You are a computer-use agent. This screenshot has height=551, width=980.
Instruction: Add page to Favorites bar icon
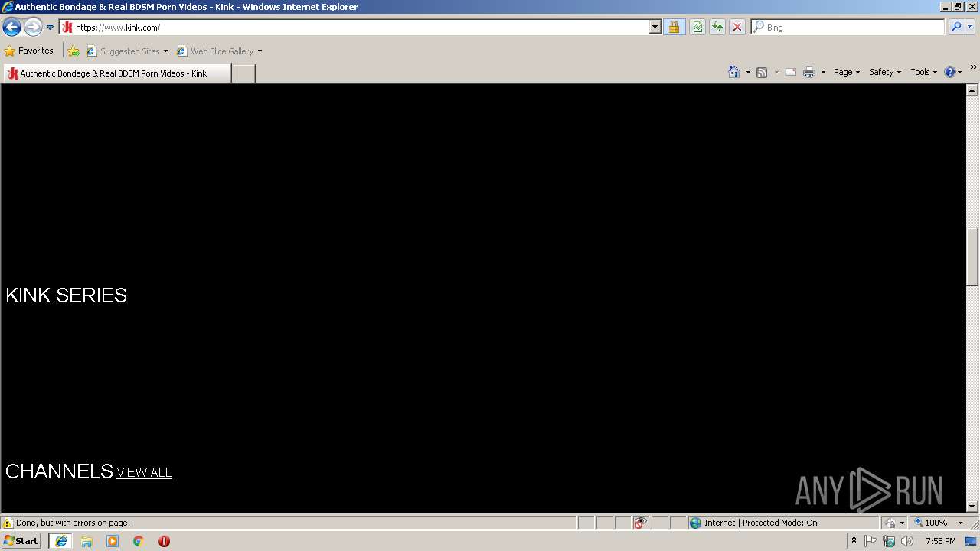[73, 51]
